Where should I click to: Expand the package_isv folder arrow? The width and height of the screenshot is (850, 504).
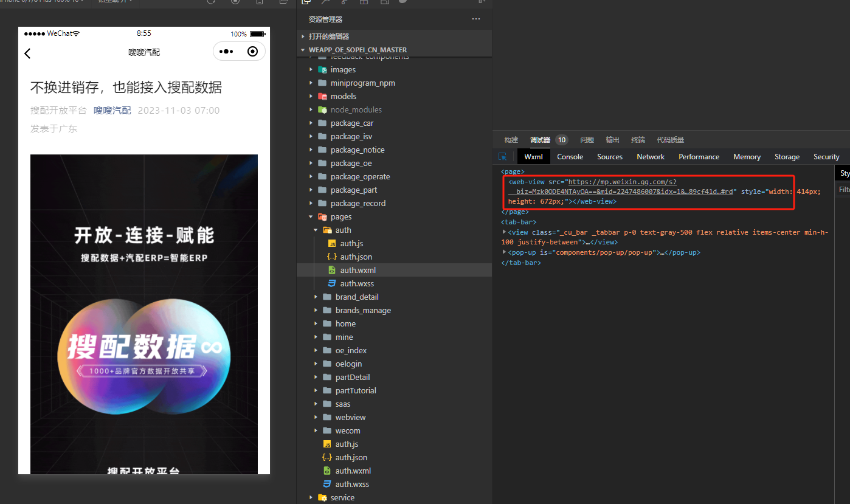[311, 137]
